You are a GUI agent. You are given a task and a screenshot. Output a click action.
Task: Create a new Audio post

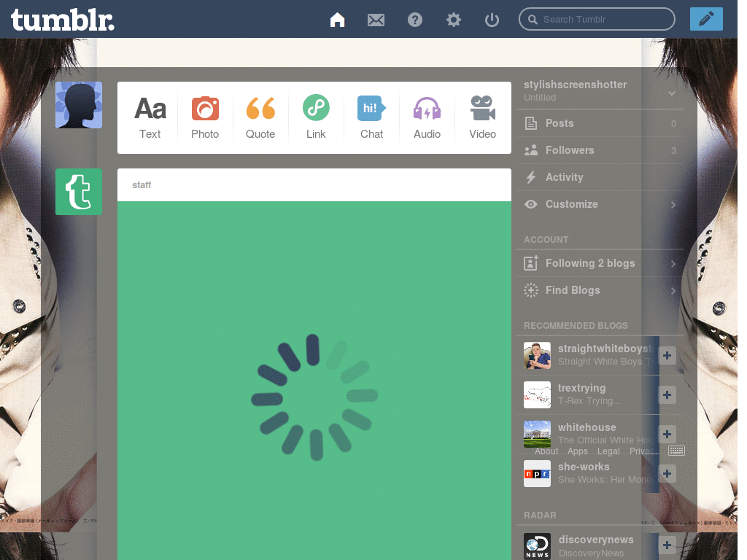pyautogui.click(x=427, y=117)
